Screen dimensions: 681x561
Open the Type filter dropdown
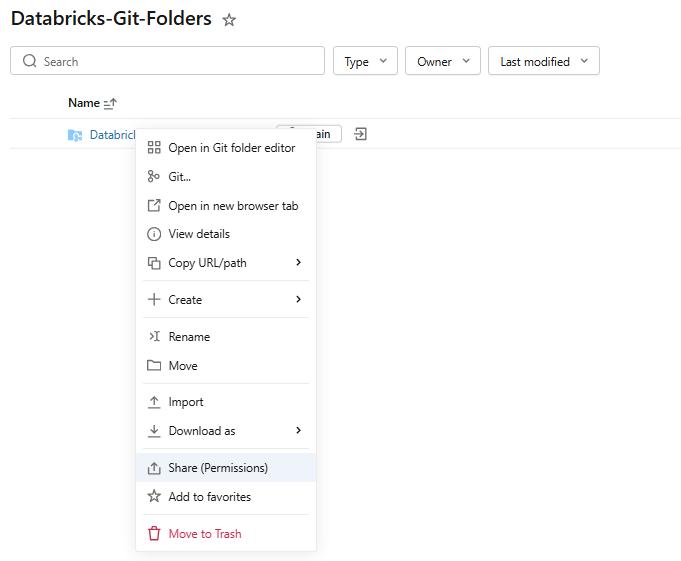point(365,61)
